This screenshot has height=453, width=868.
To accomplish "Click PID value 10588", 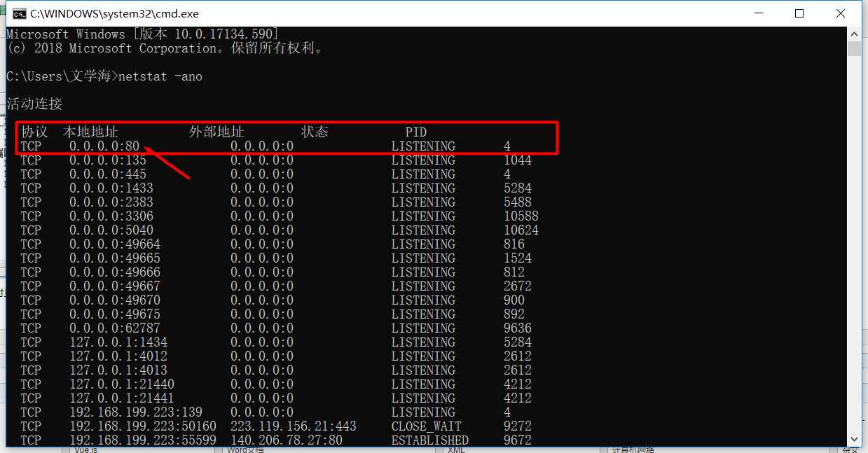I will pos(521,216).
